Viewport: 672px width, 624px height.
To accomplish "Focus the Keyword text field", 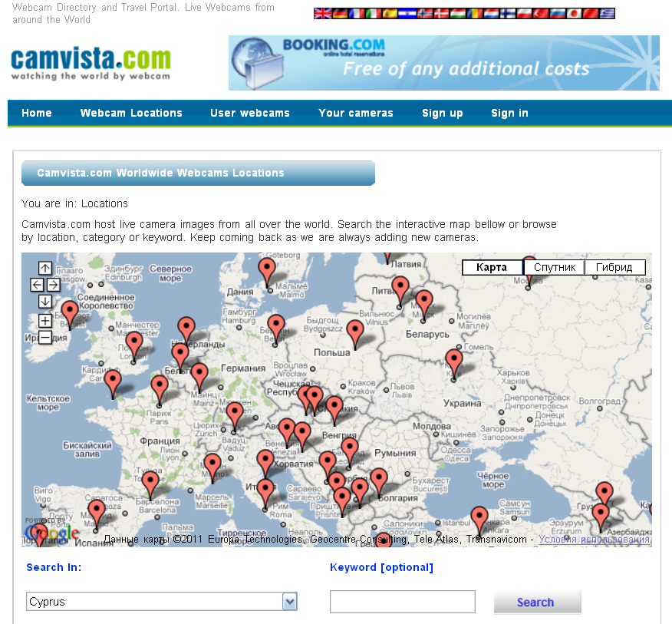I will pyautogui.click(x=403, y=602).
